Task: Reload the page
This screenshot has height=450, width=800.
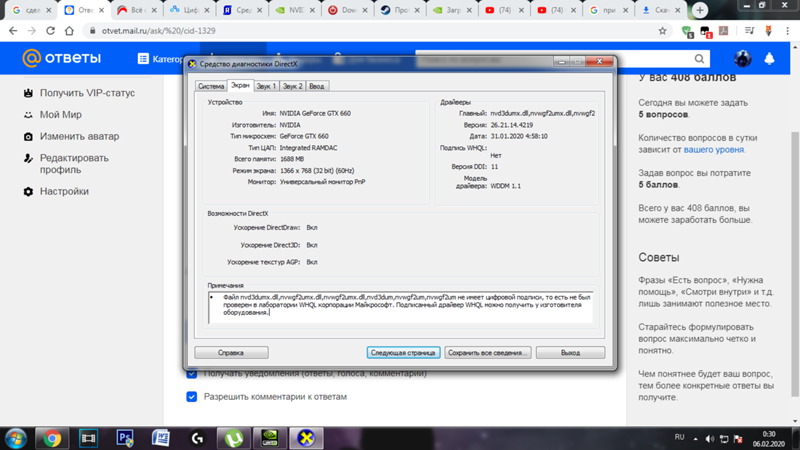Action: click(50, 31)
